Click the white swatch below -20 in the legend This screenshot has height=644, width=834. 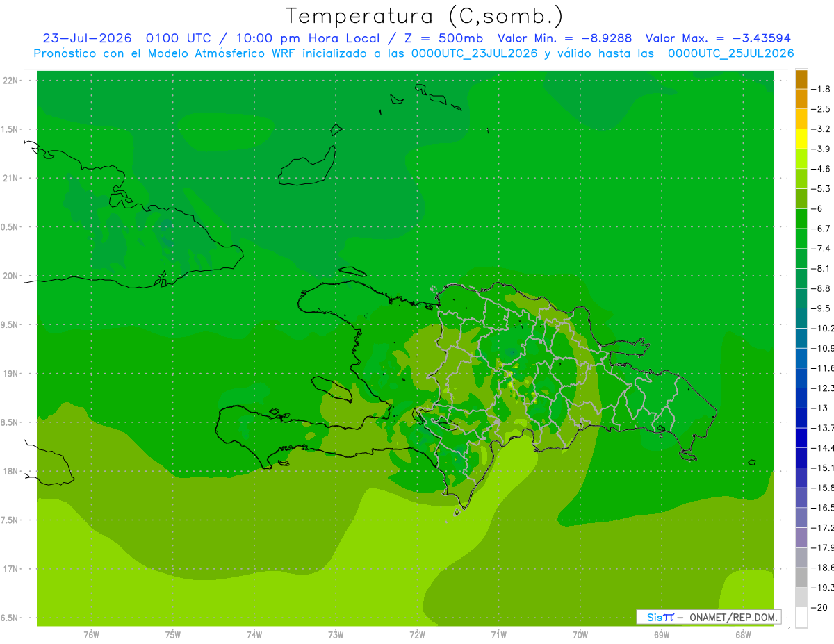801,617
